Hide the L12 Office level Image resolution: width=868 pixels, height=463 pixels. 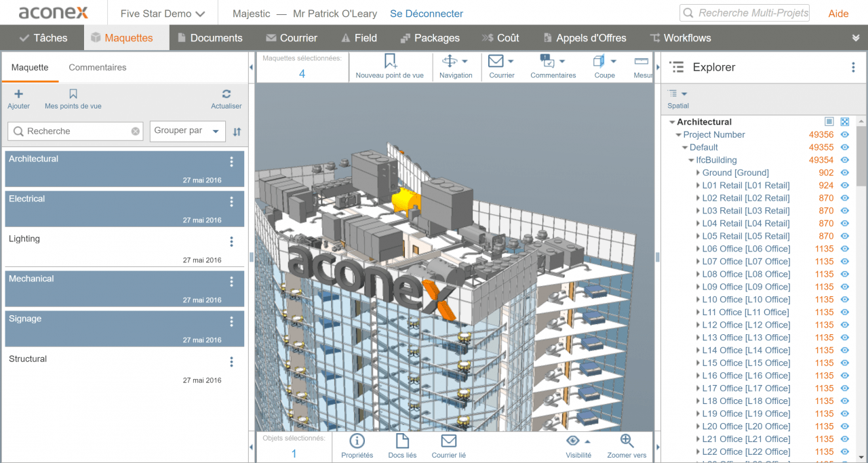(845, 325)
